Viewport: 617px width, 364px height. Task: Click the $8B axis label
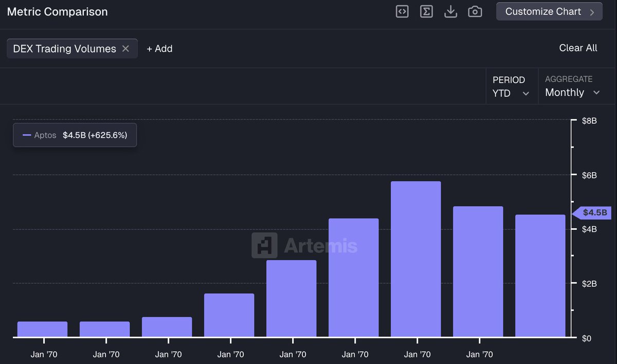tap(589, 121)
